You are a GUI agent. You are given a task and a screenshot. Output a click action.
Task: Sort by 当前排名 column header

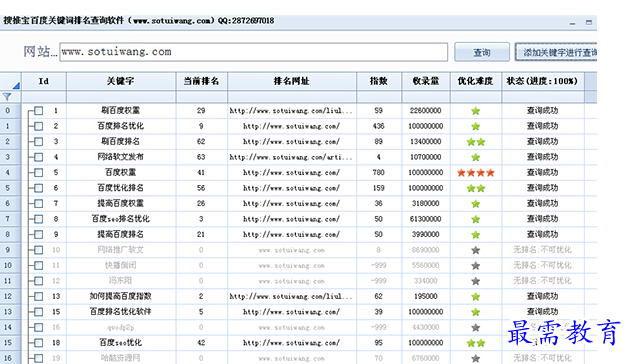(201, 81)
